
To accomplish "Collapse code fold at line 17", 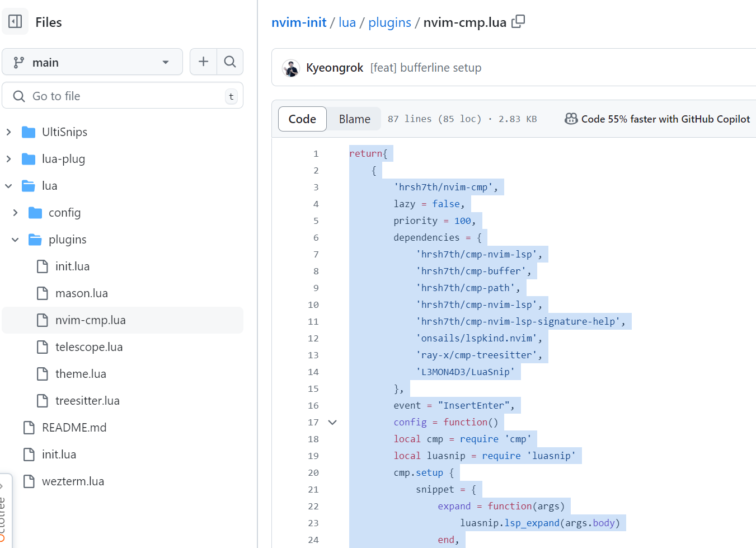I will point(332,422).
